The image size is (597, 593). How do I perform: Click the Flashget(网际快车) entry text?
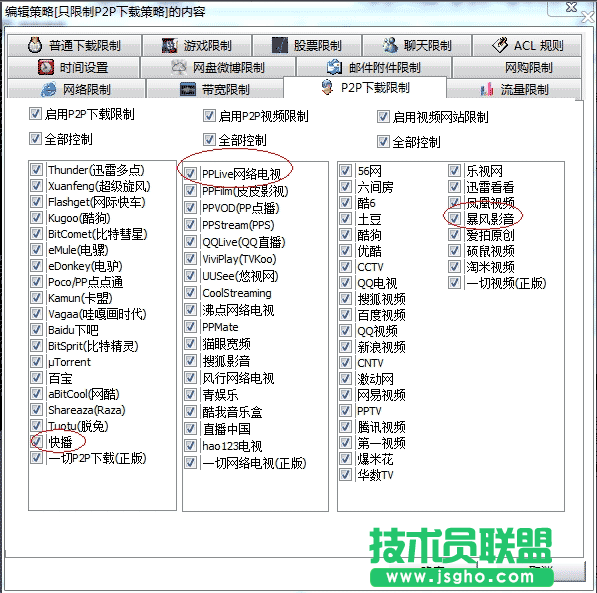point(97,202)
